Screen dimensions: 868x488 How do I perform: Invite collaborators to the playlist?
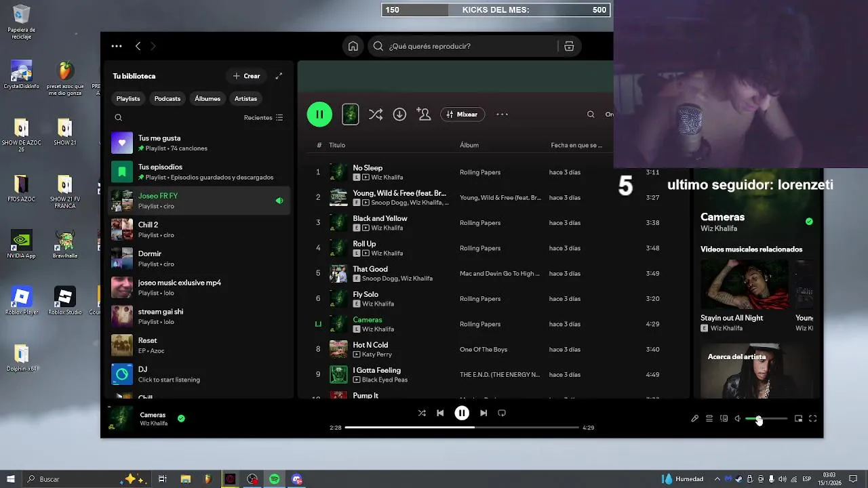(x=424, y=115)
